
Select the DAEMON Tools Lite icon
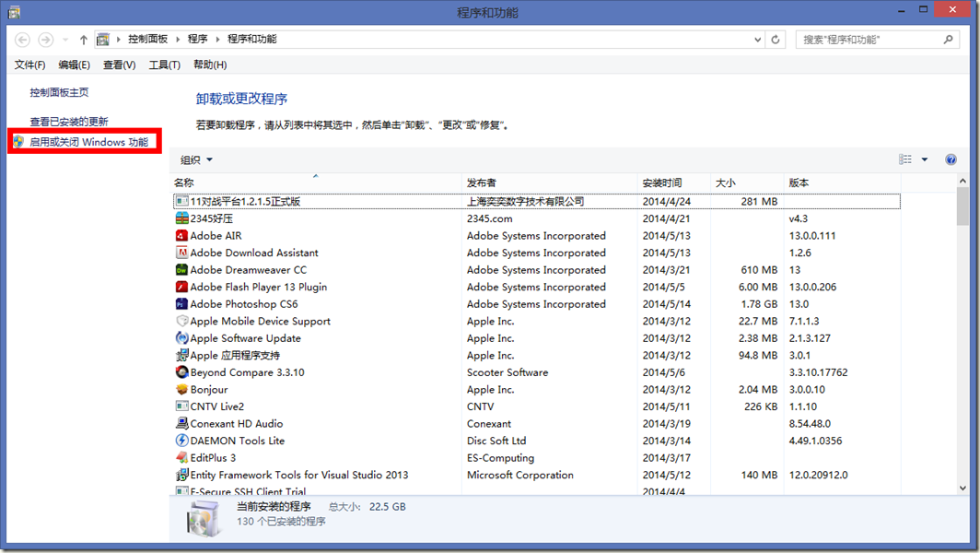(x=181, y=441)
